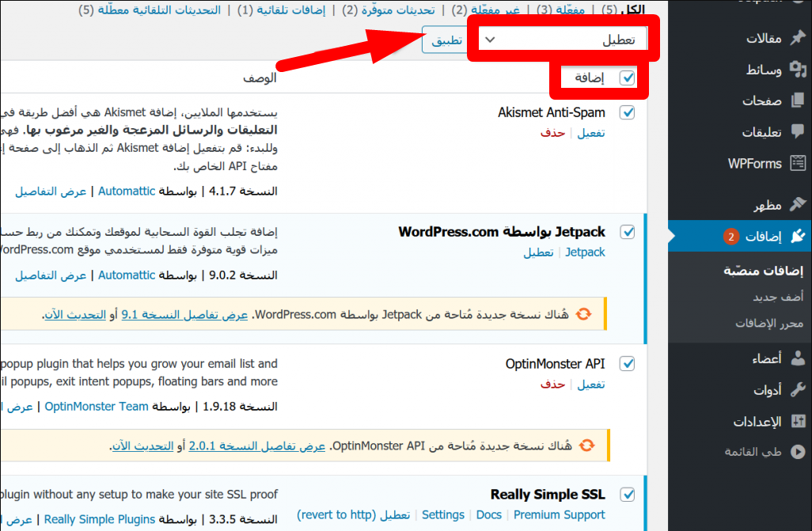Select the إضافات منصّبة submenu item
The width and height of the screenshot is (812, 531).
click(763, 271)
